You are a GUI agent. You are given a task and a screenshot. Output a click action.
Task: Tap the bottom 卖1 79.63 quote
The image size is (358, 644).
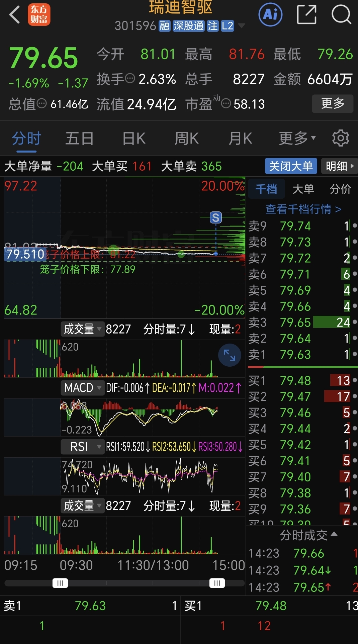point(90,606)
